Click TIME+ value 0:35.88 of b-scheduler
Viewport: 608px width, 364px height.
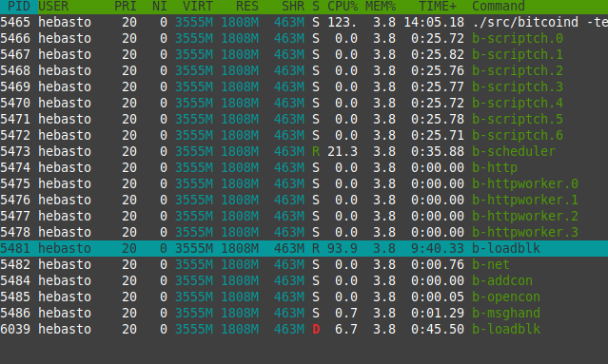438,151
